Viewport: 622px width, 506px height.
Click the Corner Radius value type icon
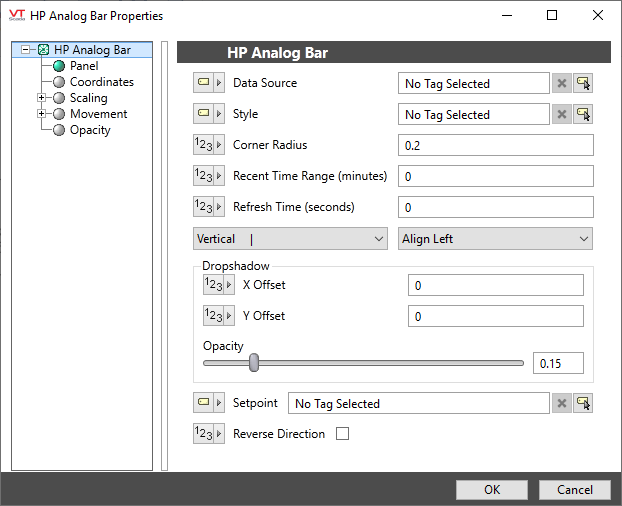(208, 145)
